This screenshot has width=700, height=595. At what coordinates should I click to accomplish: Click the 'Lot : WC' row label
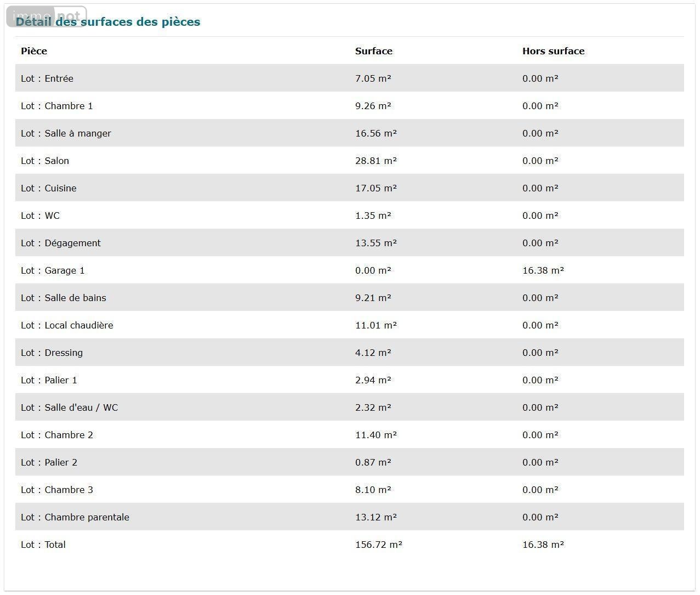tap(40, 216)
